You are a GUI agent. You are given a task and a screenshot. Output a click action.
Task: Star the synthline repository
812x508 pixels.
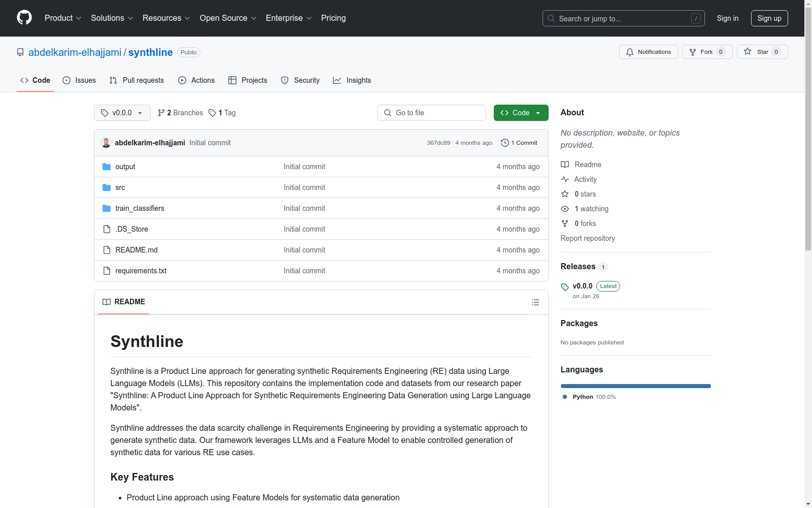coord(762,52)
